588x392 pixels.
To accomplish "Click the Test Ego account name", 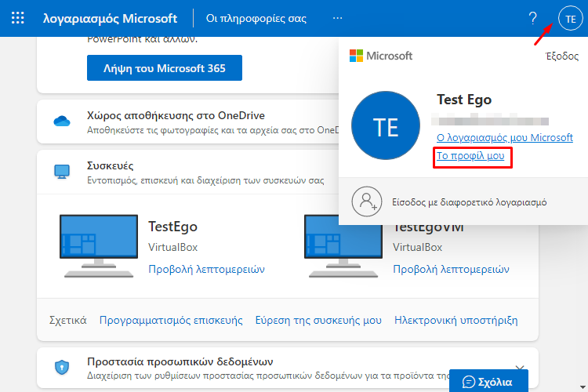I will 464,100.
